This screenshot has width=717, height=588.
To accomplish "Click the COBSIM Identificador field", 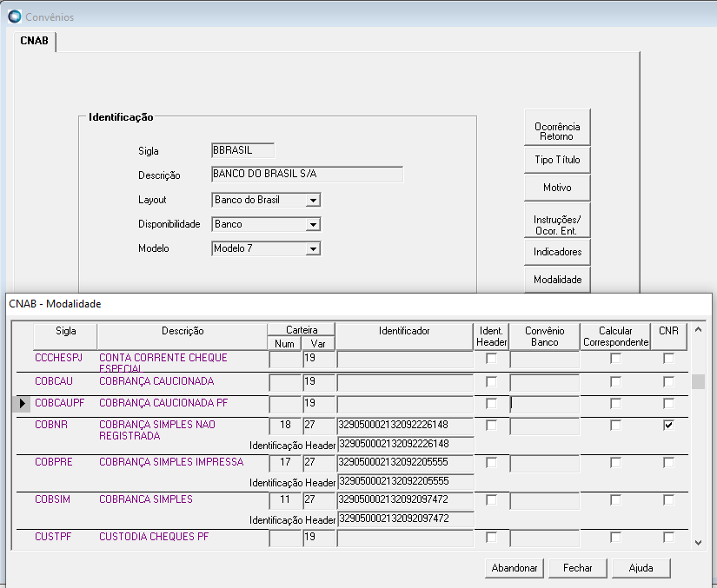I will 405,499.
